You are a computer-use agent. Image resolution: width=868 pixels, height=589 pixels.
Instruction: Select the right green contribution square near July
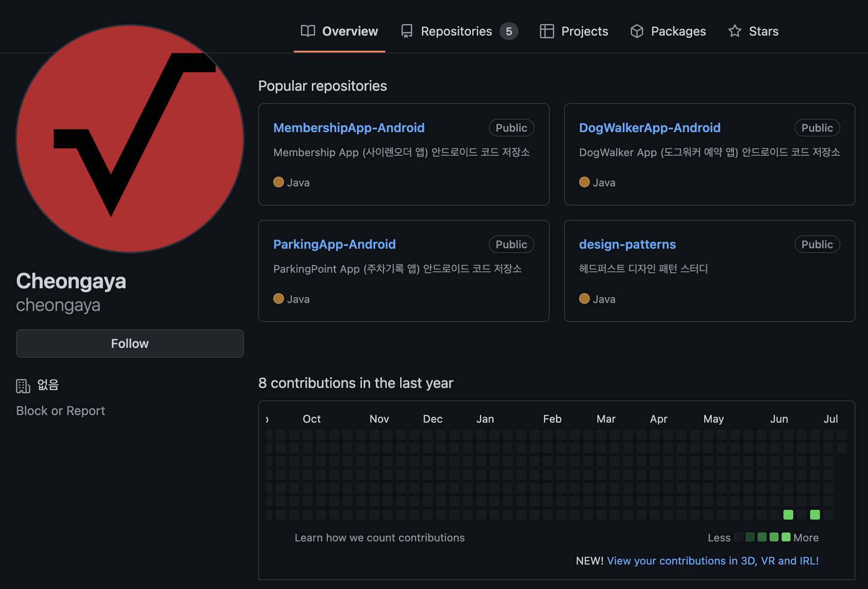[815, 515]
